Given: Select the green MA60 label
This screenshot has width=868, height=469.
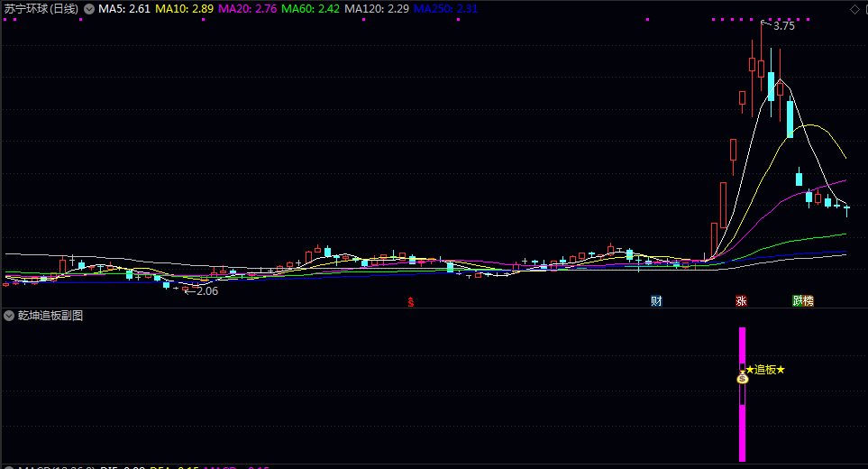Looking at the screenshot, I should (x=311, y=9).
